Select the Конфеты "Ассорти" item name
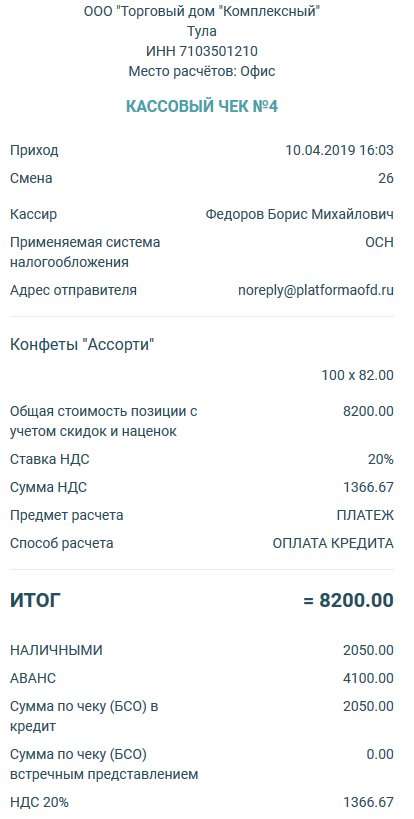414x819 pixels. pos(82,345)
